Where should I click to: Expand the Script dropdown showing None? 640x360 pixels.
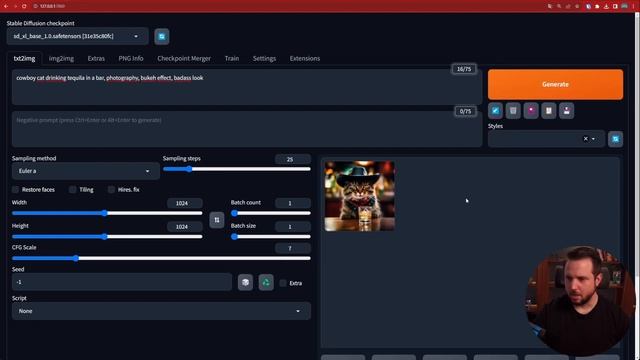(x=161, y=311)
